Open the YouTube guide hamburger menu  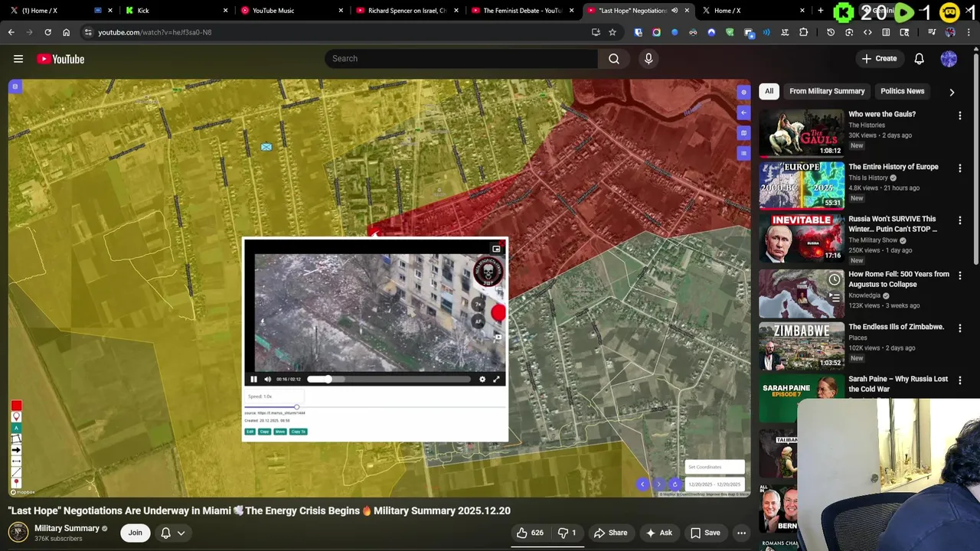point(18,59)
